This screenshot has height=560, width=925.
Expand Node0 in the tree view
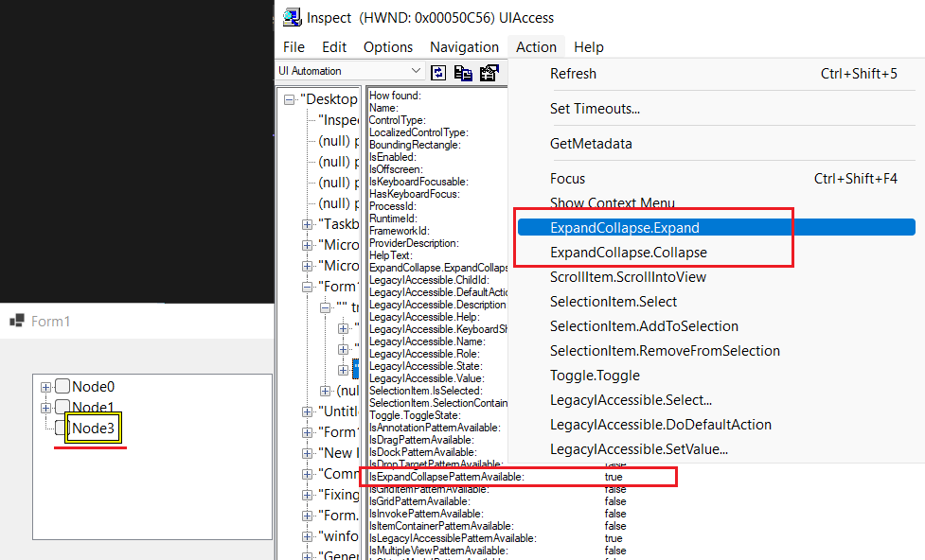click(45, 386)
